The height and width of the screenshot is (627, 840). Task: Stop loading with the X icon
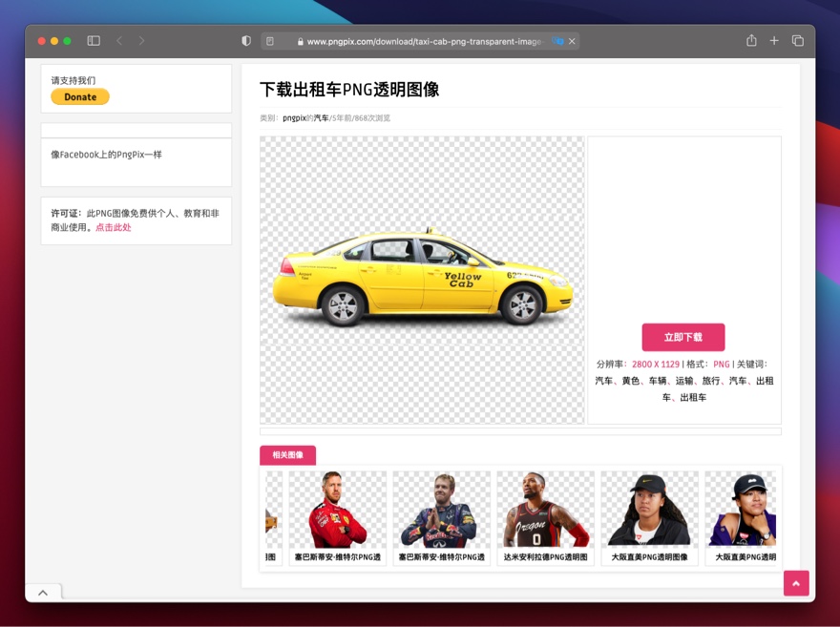point(572,41)
